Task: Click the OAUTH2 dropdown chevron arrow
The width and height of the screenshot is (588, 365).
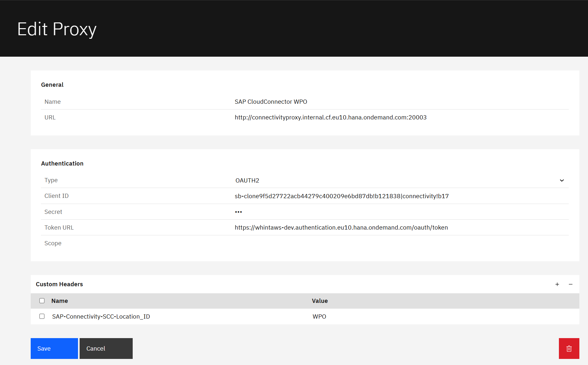Action: coord(562,181)
